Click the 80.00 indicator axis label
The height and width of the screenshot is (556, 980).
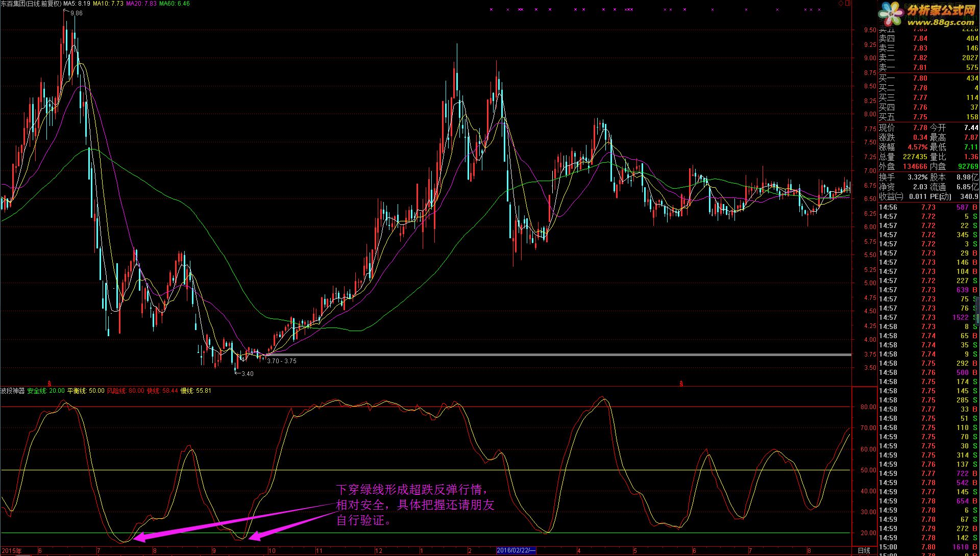point(868,407)
